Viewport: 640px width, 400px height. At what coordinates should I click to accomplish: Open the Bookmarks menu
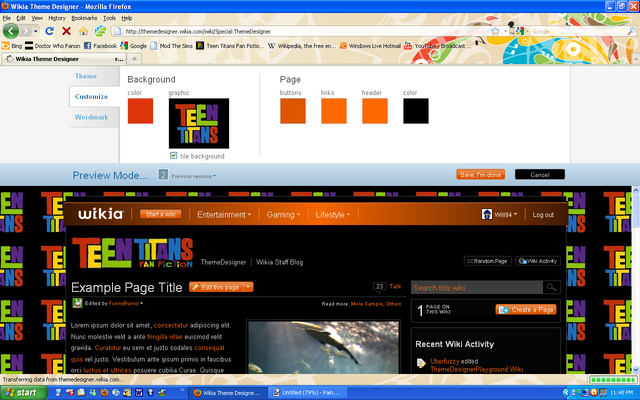click(84, 18)
